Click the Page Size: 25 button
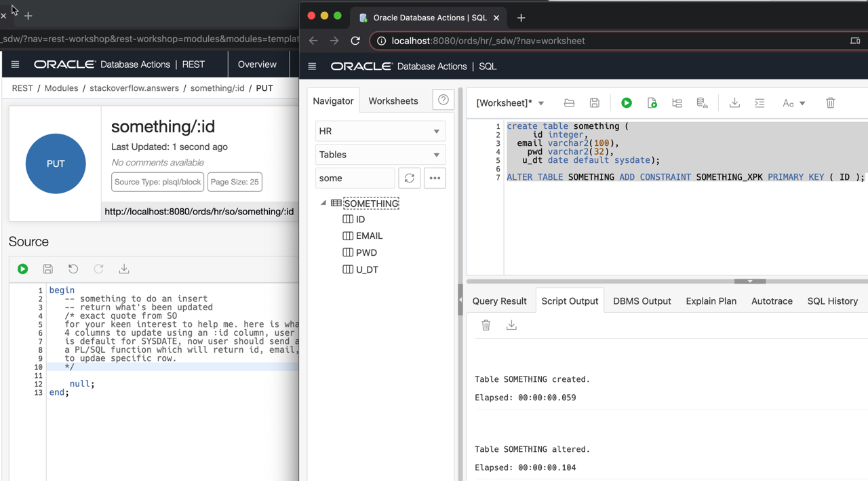 (235, 182)
